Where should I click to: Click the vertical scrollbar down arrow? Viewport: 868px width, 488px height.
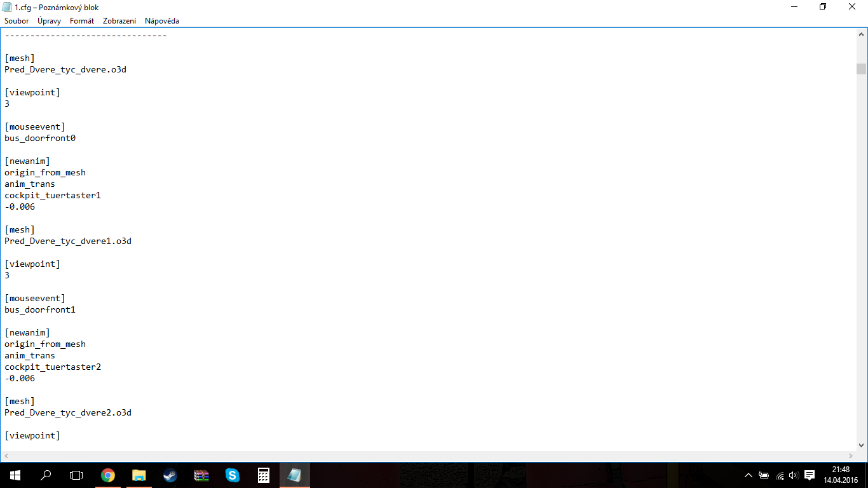861,445
